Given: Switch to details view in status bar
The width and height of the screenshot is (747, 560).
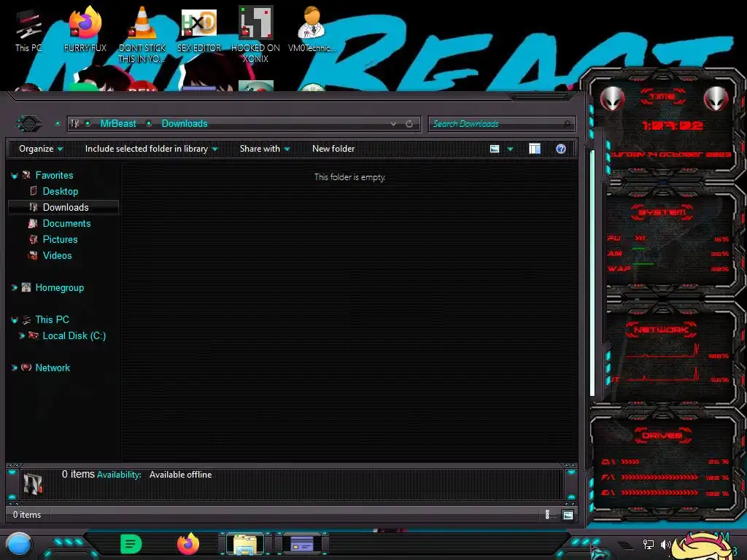Looking at the screenshot, I should tap(547, 514).
